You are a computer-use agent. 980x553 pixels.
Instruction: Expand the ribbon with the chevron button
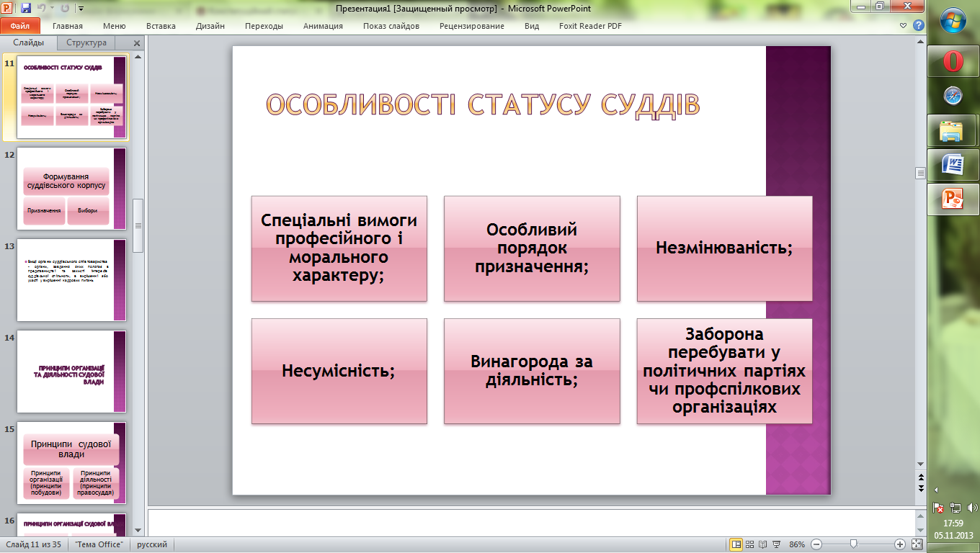[904, 25]
